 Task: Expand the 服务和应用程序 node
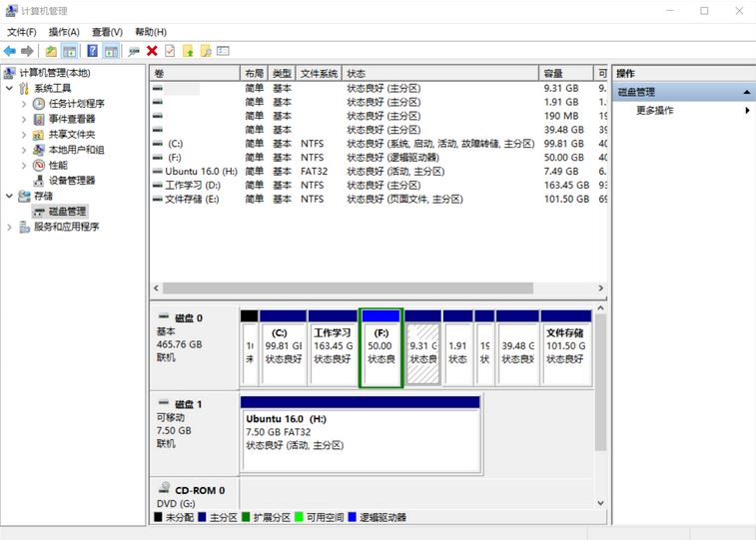point(9,227)
